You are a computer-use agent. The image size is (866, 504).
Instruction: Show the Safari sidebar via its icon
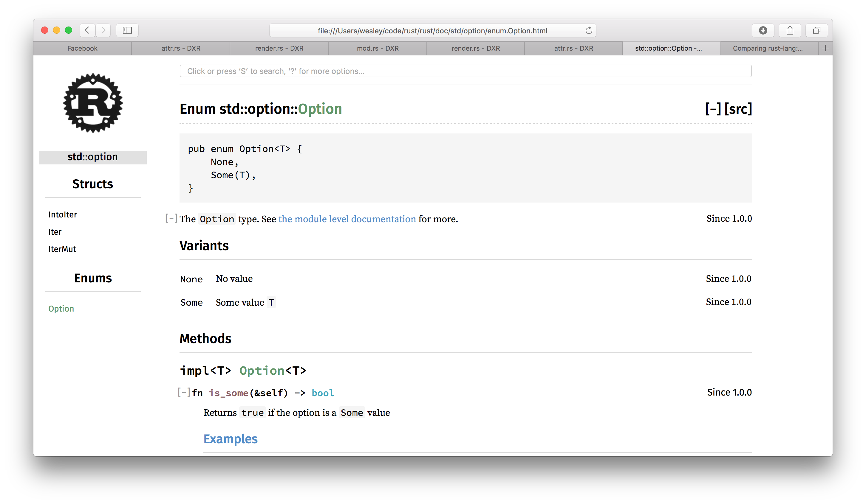[127, 30]
